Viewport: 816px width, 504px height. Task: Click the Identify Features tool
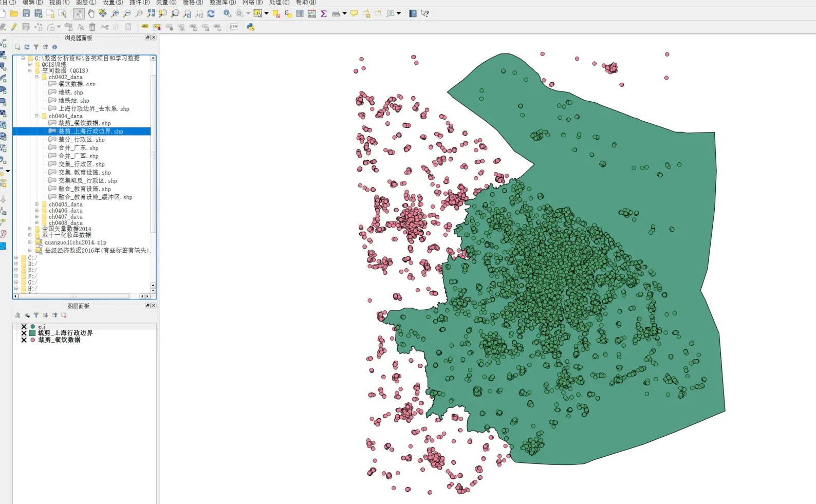(x=227, y=14)
